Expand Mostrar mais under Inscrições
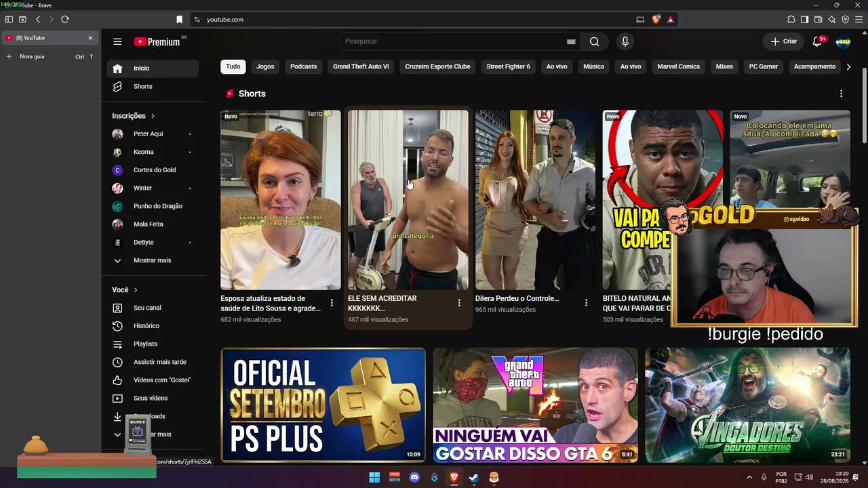The height and width of the screenshot is (488, 868). tap(153, 260)
